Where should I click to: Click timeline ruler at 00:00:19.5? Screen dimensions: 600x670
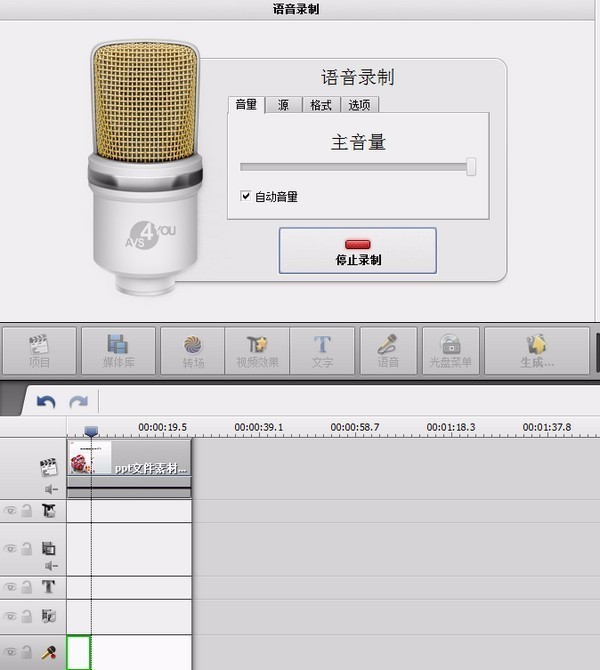(x=162, y=427)
